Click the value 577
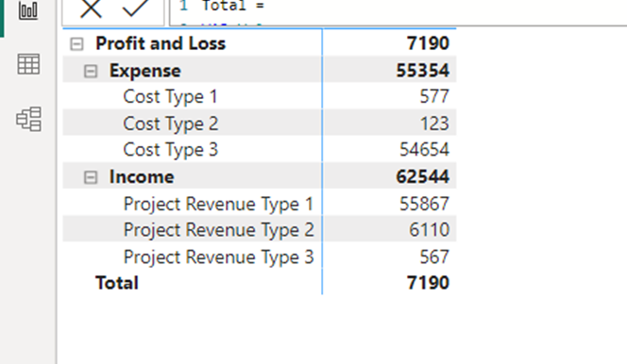Viewport: 627px width, 364px height. point(434,96)
